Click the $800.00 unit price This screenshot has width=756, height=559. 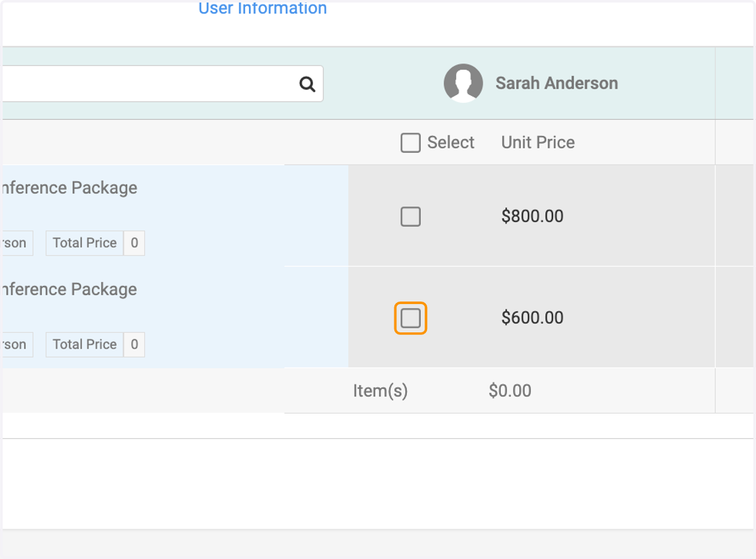coord(532,217)
